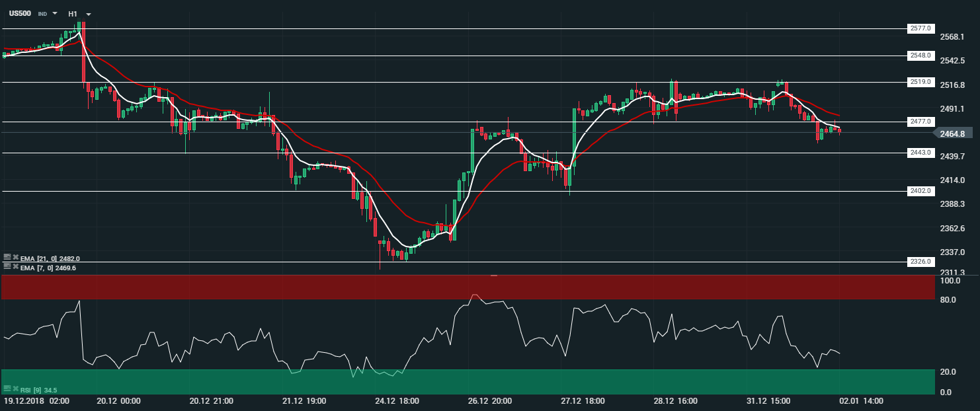Remove the RSI 9 indicator

click(15, 389)
